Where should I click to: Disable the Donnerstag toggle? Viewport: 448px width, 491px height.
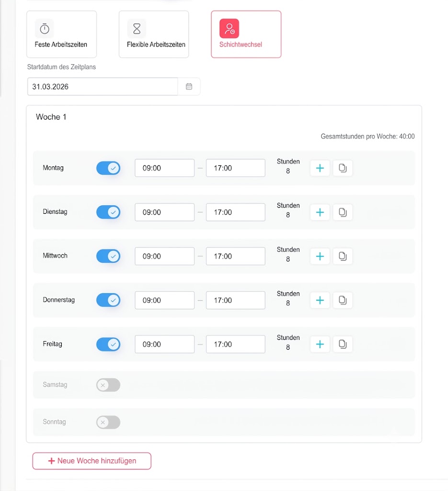click(x=108, y=300)
